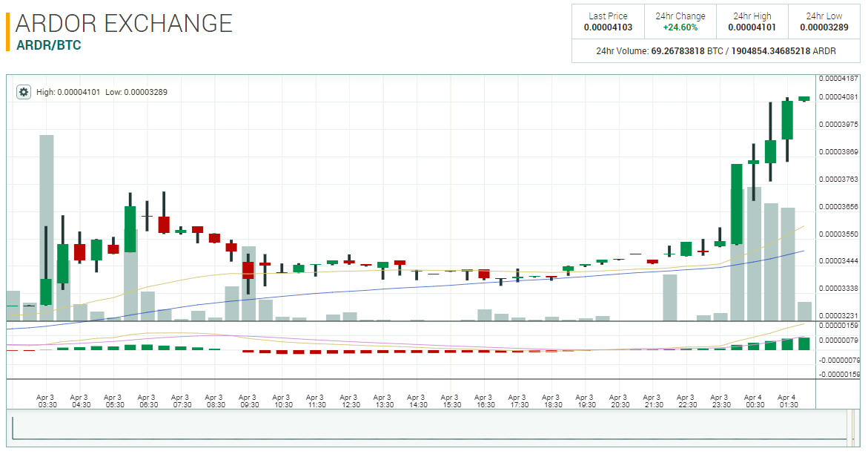Screen dimensions: 868x454
Task: Click the Apr 3 09:30 time axis label
Action: point(248,401)
